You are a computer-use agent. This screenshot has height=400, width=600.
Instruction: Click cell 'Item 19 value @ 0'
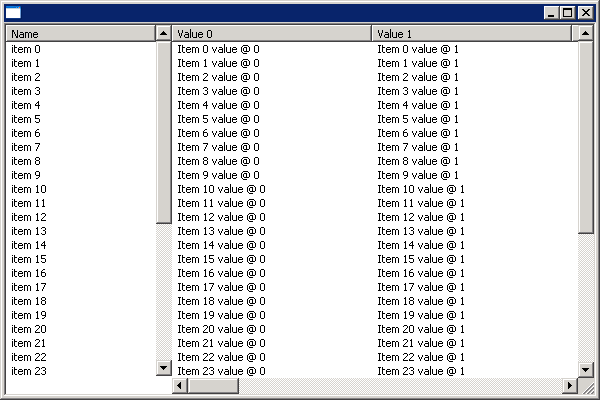tap(222, 315)
